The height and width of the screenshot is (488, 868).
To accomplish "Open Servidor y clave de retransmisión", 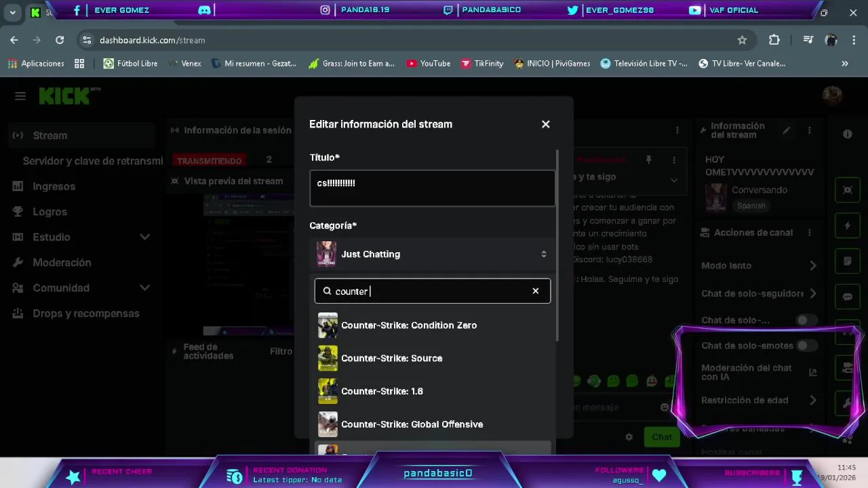I will (92, 161).
